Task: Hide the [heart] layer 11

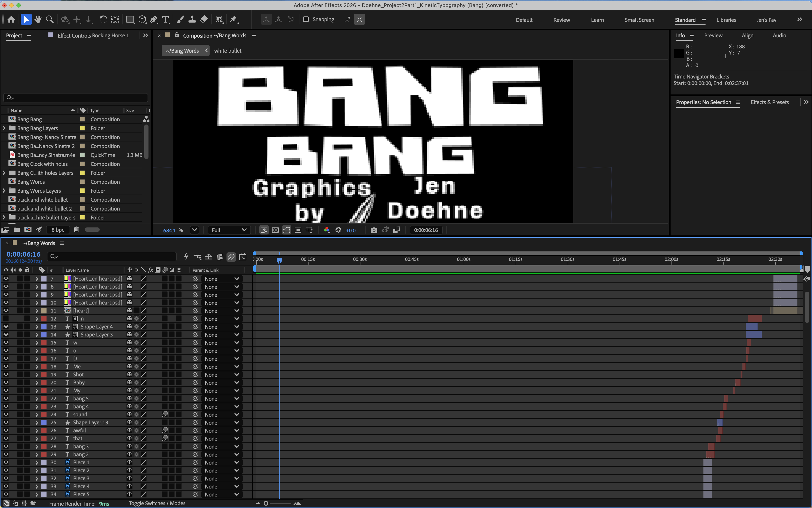Action: pyautogui.click(x=6, y=310)
